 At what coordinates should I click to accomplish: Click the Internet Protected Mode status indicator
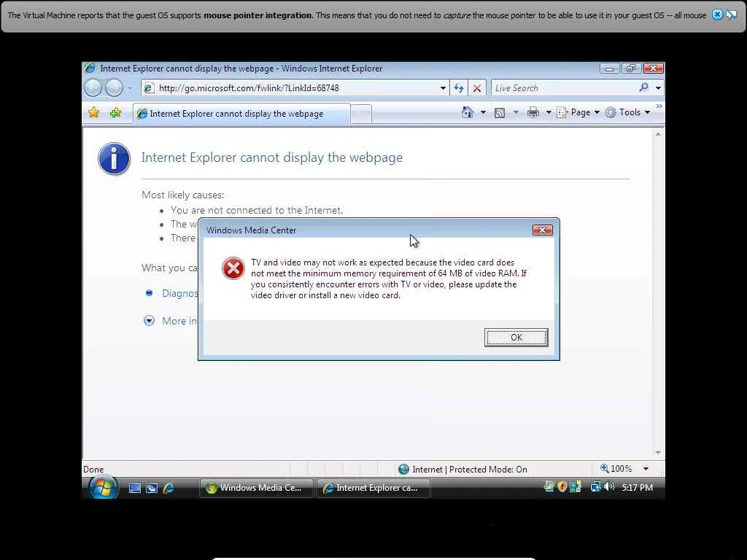point(462,470)
